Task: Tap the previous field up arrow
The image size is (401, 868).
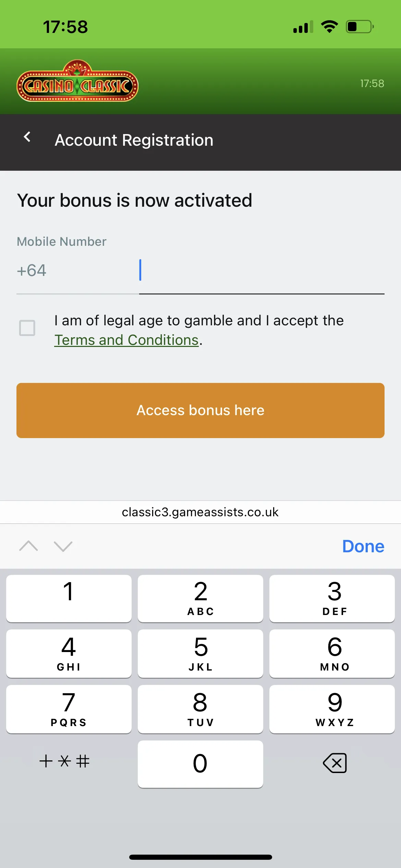Action: click(29, 546)
